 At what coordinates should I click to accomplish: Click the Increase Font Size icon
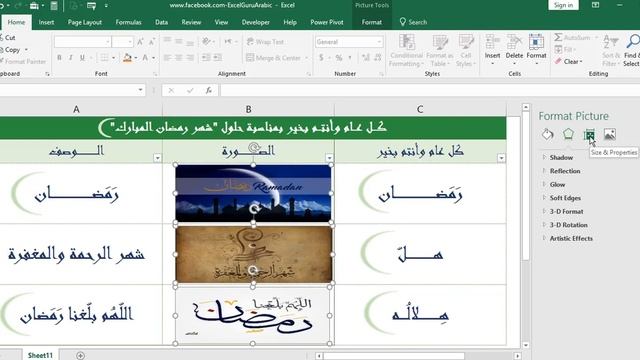click(140, 42)
